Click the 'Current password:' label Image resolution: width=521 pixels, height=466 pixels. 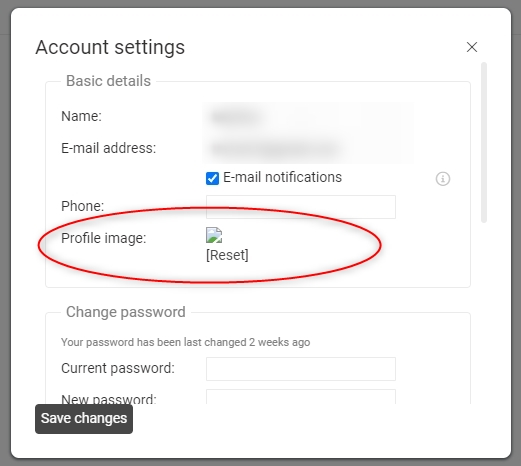(x=118, y=368)
